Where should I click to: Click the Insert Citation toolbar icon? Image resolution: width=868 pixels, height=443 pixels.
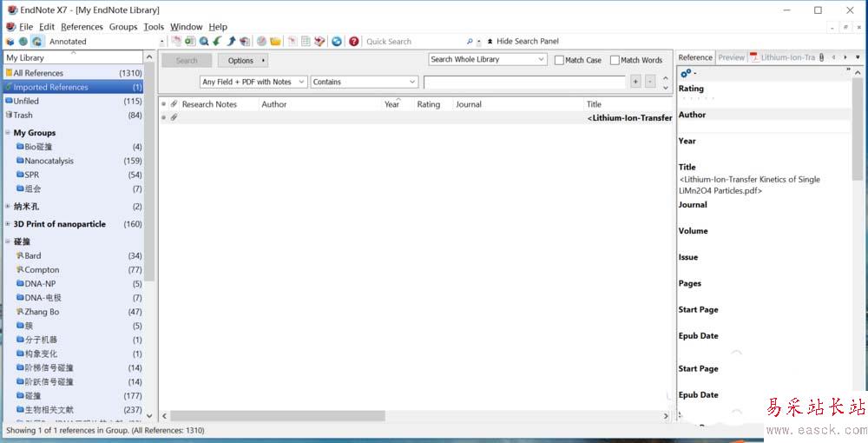292,41
